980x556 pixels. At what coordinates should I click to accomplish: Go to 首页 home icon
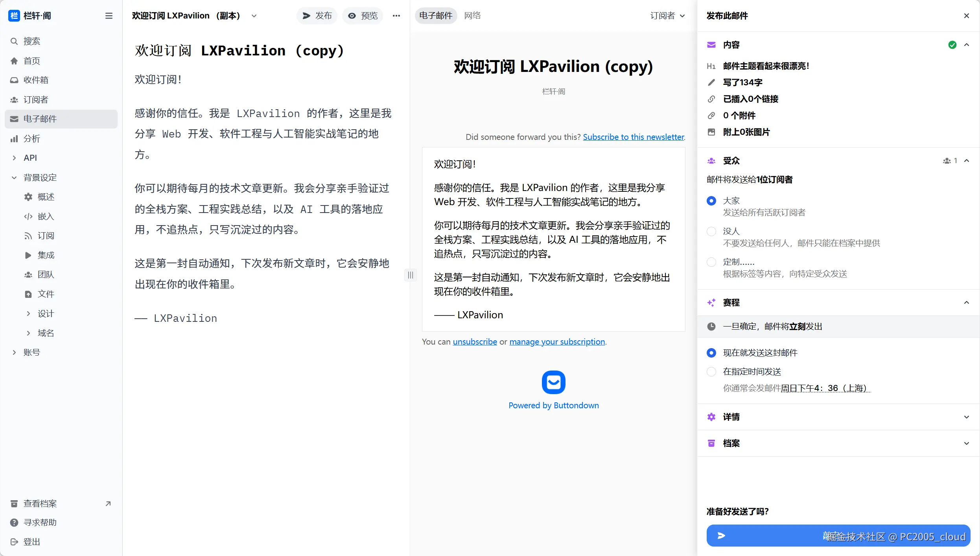(14, 61)
